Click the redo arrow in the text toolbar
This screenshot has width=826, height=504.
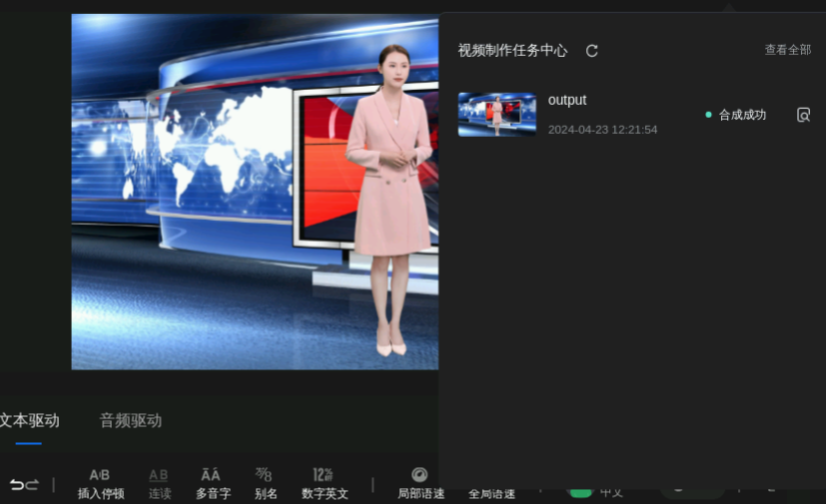pyautogui.click(x=32, y=484)
